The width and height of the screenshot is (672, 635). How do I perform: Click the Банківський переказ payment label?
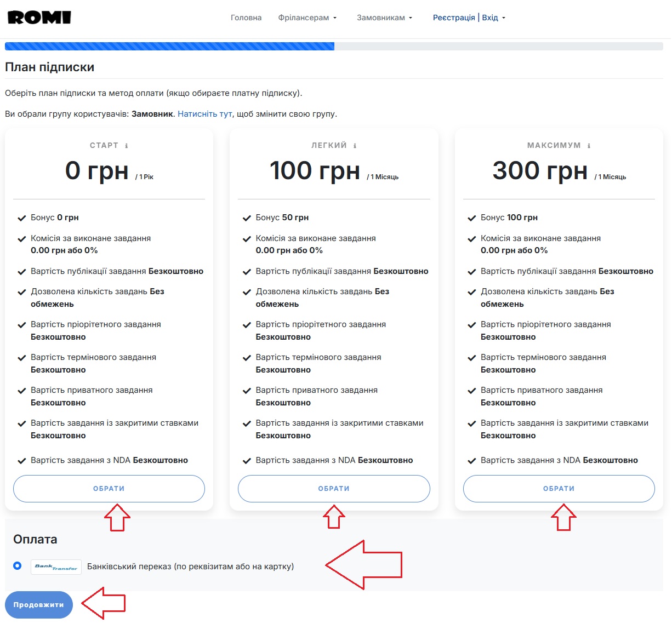190,567
